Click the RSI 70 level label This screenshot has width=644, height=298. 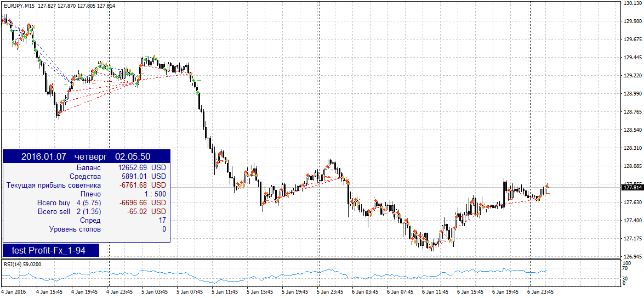point(626,269)
